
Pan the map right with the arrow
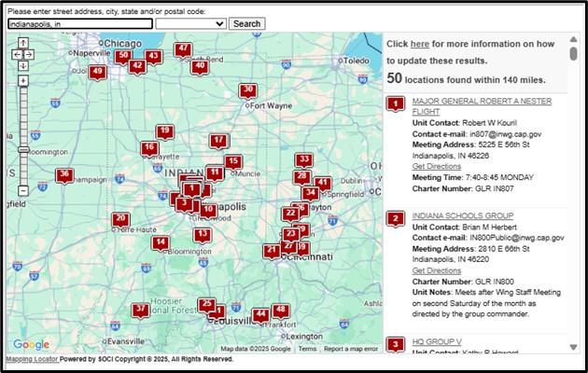click(x=29, y=55)
